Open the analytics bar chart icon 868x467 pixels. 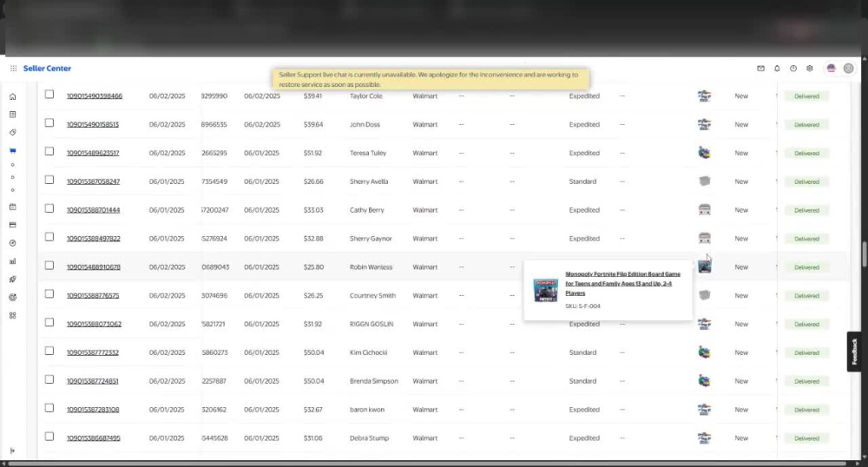[x=13, y=261]
